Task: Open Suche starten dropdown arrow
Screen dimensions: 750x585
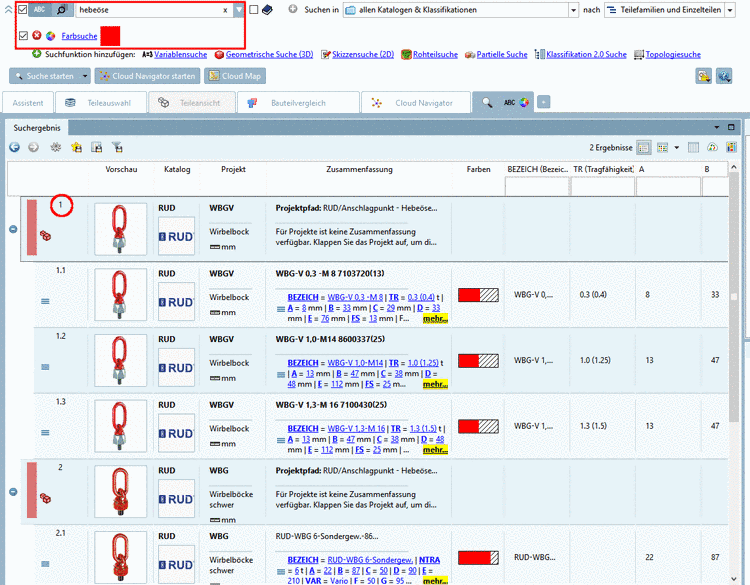Action: pyautogui.click(x=85, y=76)
